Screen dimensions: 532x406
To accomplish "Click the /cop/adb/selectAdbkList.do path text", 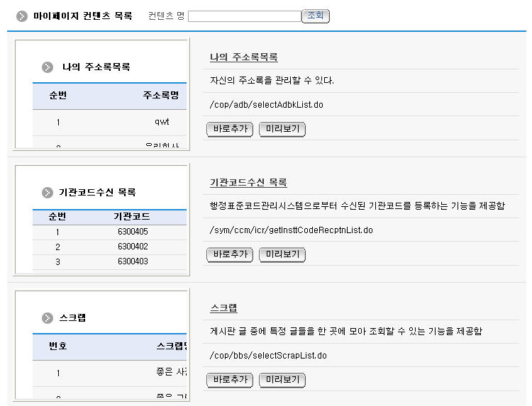I will [267, 105].
